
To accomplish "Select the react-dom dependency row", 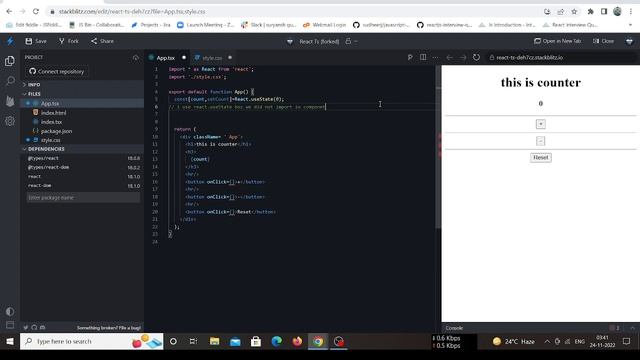I will (83, 186).
